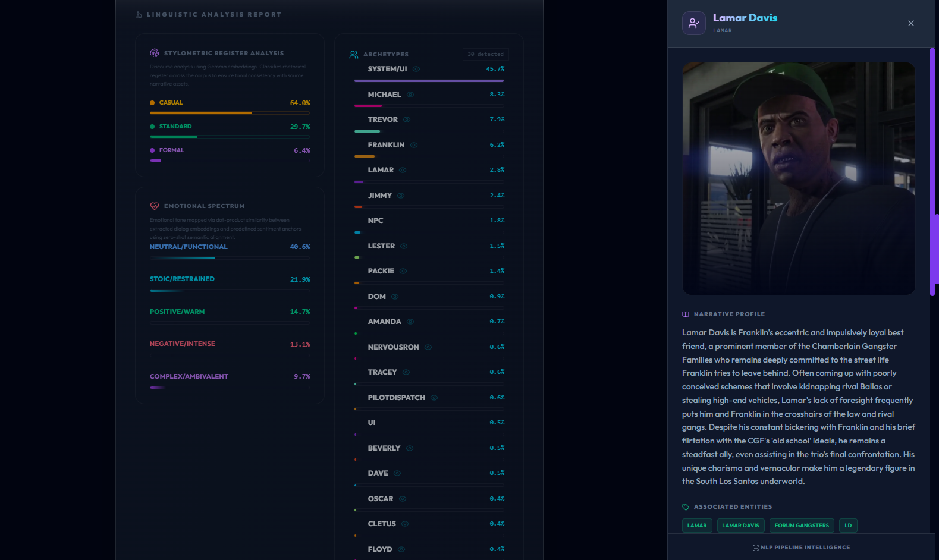Toggle the eye icon beside LESTER
939x560 pixels.
pyautogui.click(x=404, y=246)
